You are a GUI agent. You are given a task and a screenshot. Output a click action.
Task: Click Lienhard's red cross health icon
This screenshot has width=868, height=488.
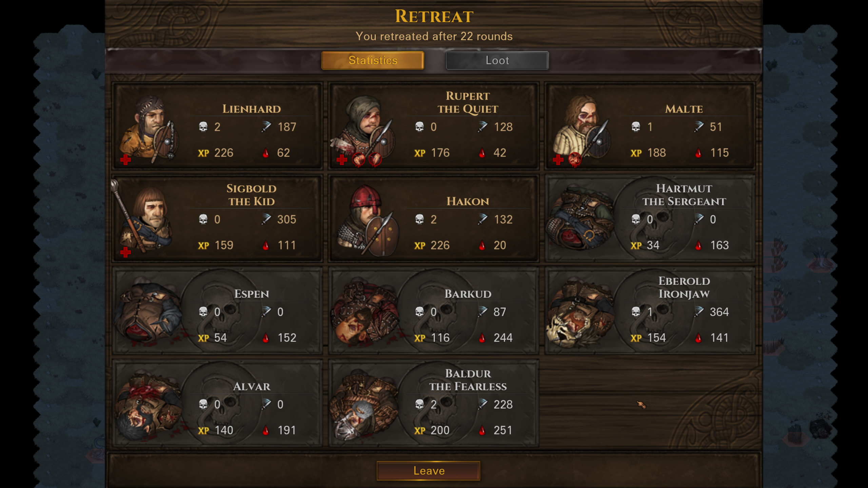pos(125,160)
